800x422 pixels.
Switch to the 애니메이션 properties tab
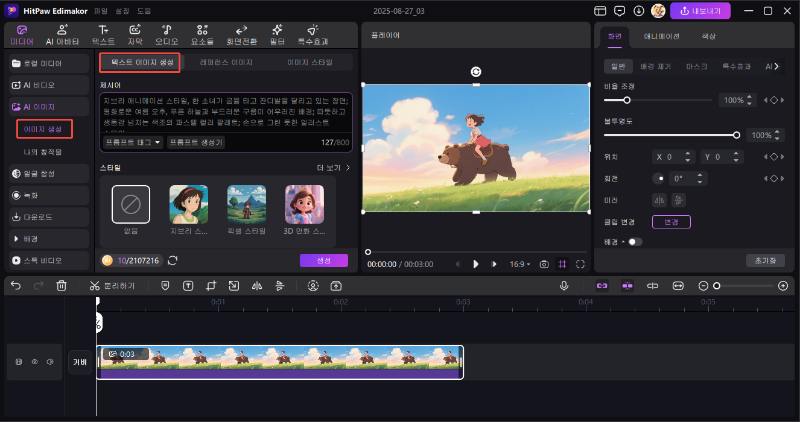(661, 36)
